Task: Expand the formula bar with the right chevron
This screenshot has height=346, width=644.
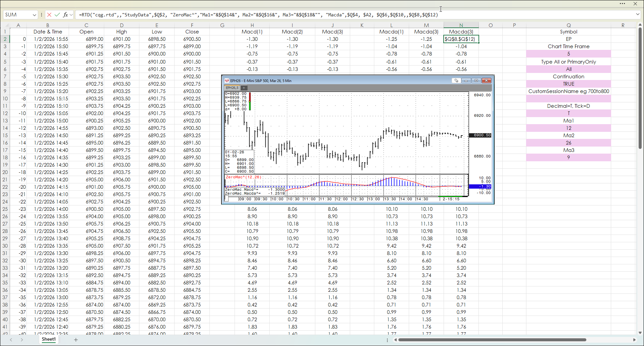Action: [x=637, y=14]
